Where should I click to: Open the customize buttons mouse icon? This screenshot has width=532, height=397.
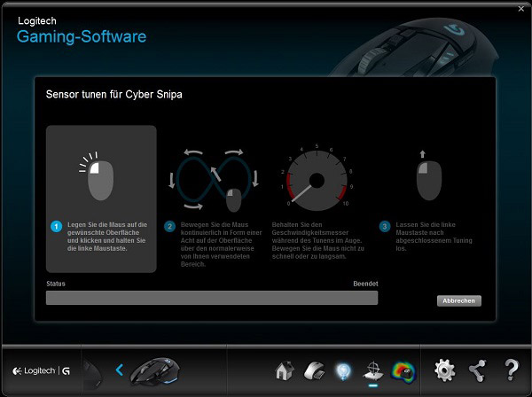click(314, 370)
